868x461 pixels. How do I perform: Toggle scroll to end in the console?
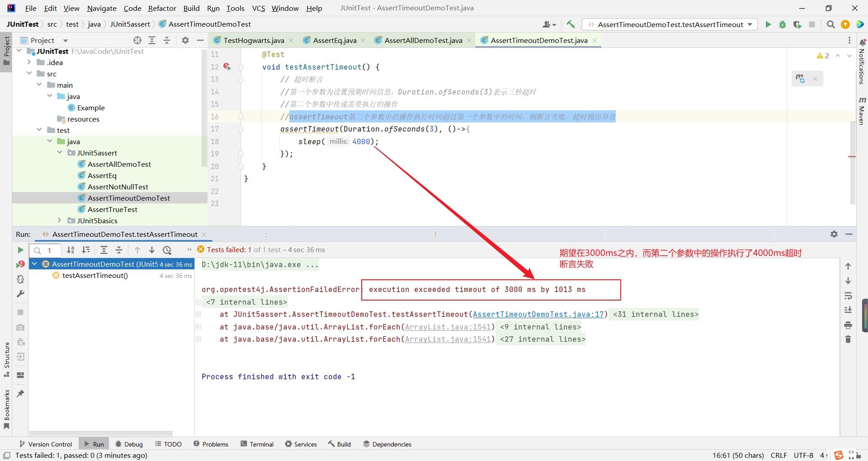(848, 310)
